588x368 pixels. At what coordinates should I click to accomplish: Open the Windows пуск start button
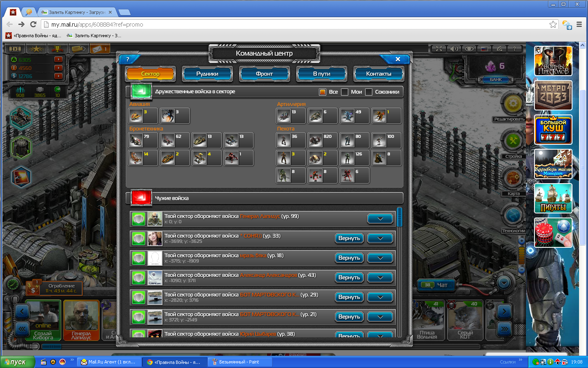[18, 362]
